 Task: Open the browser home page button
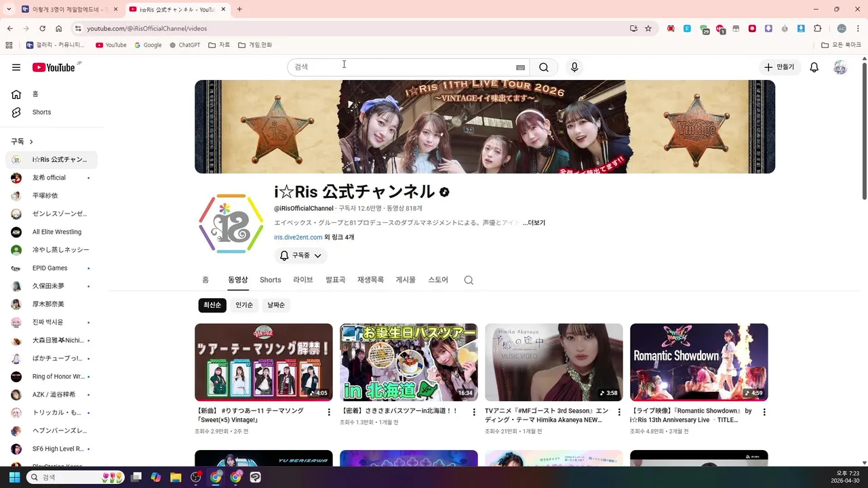(59, 28)
